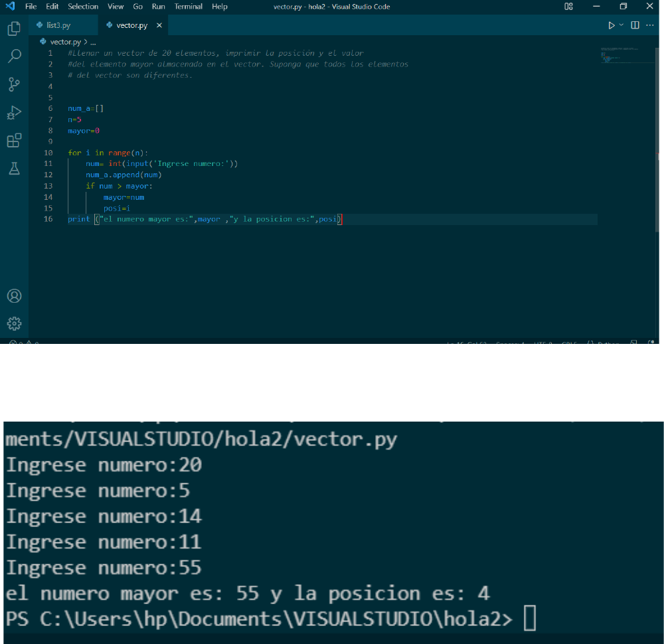The height and width of the screenshot is (644, 664).
Task: Open the Accounts icon in activity bar
Action: (14, 296)
